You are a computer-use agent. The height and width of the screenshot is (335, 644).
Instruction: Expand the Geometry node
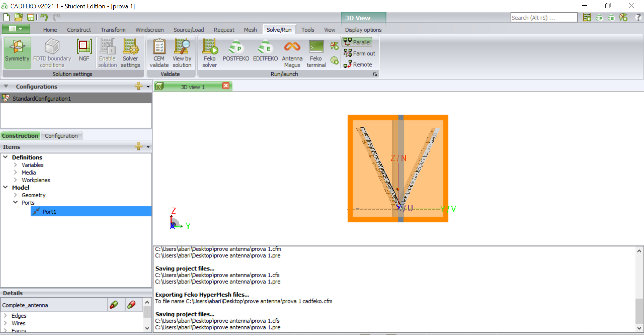[15, 195]
